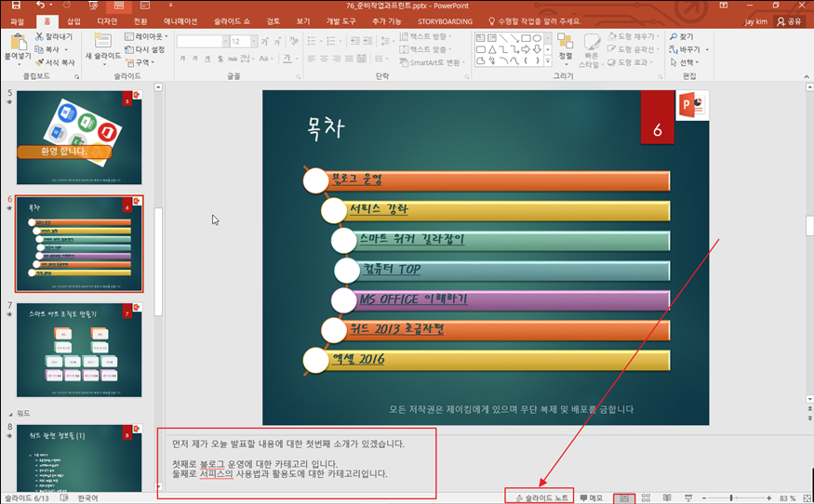Viewport: 814px width, 504px height.
Task: Toggle Slide Notes (슬라이드 노트) in status bar
Action: 541,497
